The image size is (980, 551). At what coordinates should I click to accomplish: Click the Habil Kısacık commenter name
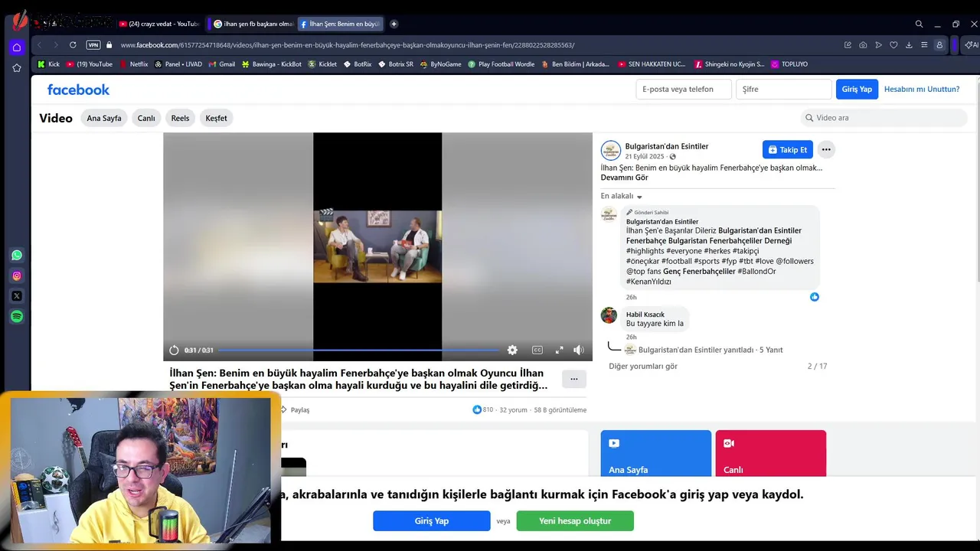point(645,314)
